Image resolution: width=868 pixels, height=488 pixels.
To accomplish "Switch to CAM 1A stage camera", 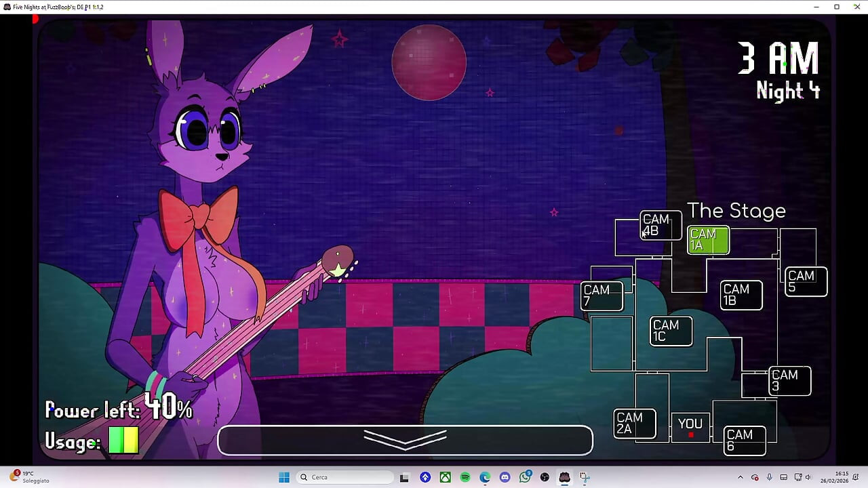I will tap(708, 240).
